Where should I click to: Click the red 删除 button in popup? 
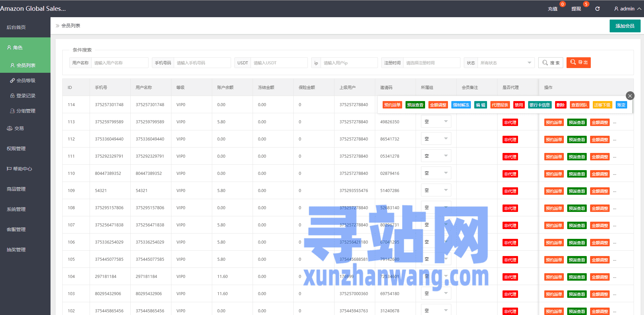click(x=561, y=105)
